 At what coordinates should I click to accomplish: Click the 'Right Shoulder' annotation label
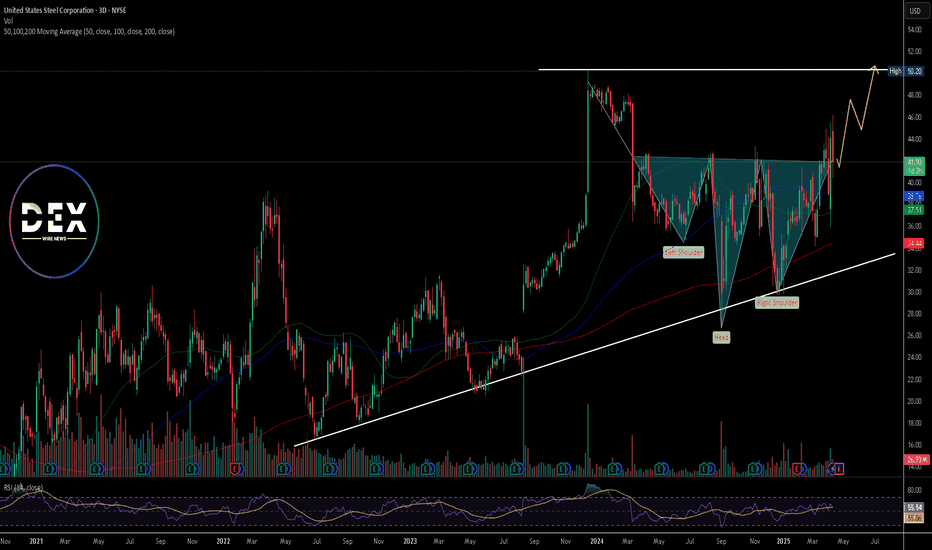tap(777, 303)
